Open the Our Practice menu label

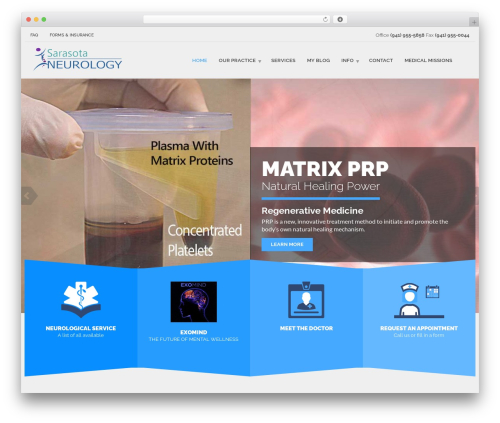[x=237, y=60]
